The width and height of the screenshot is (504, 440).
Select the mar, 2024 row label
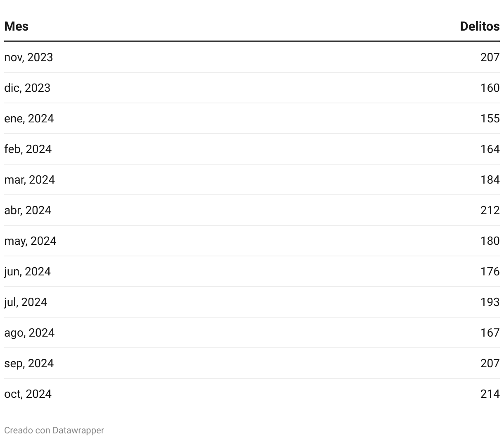click(29, 180)
